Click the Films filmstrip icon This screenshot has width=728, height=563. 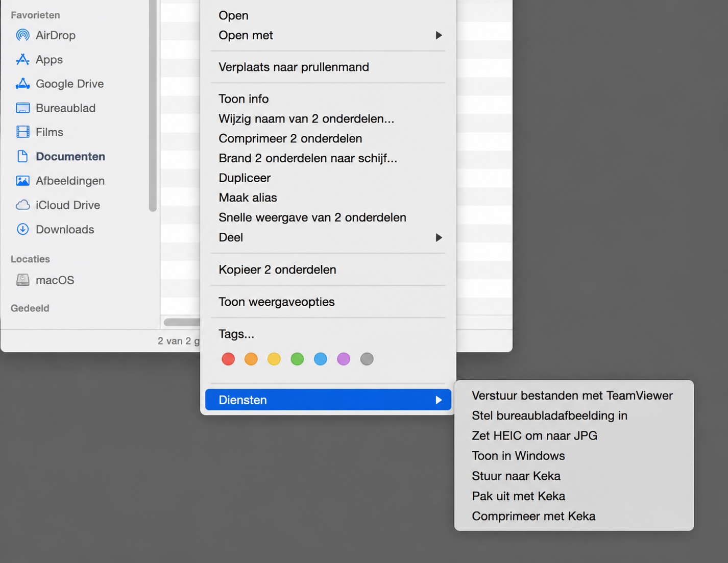22,132
